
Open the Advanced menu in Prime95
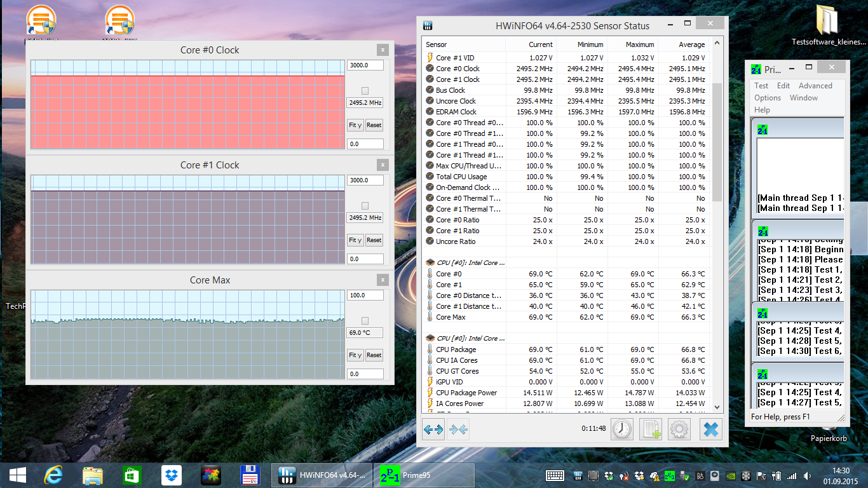click(815, 86)
